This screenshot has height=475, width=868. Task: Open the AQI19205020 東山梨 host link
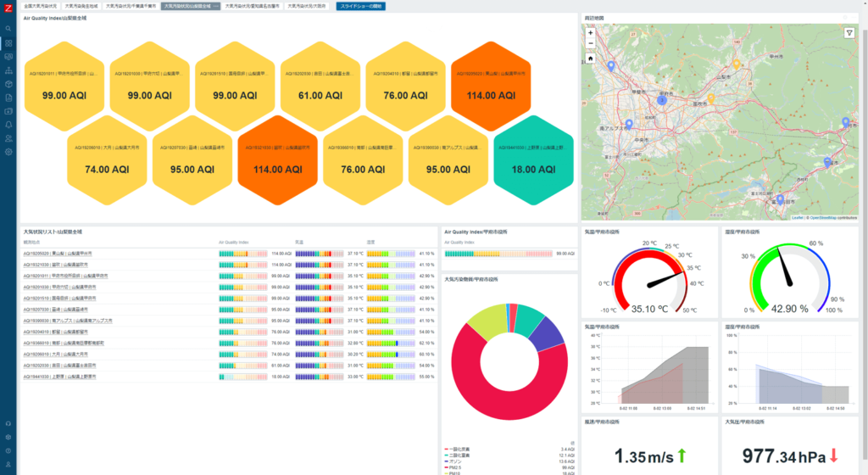click(x=58, y=254)
